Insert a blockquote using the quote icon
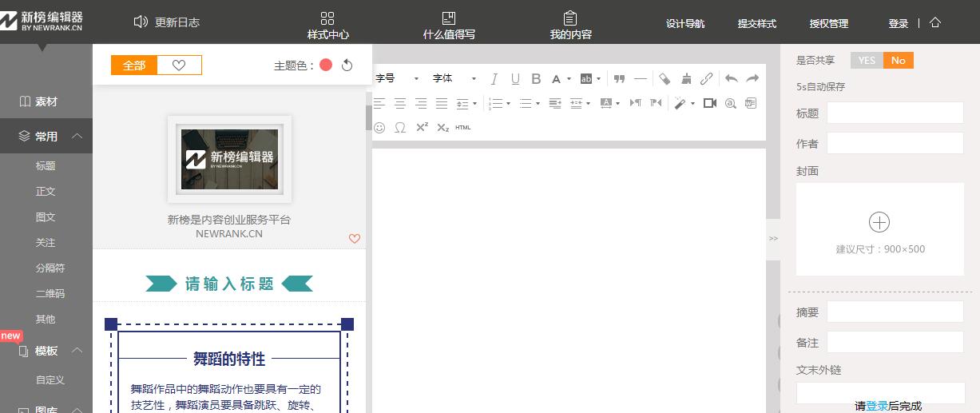This screenshot has width=980, height=413. coord(619,78)
